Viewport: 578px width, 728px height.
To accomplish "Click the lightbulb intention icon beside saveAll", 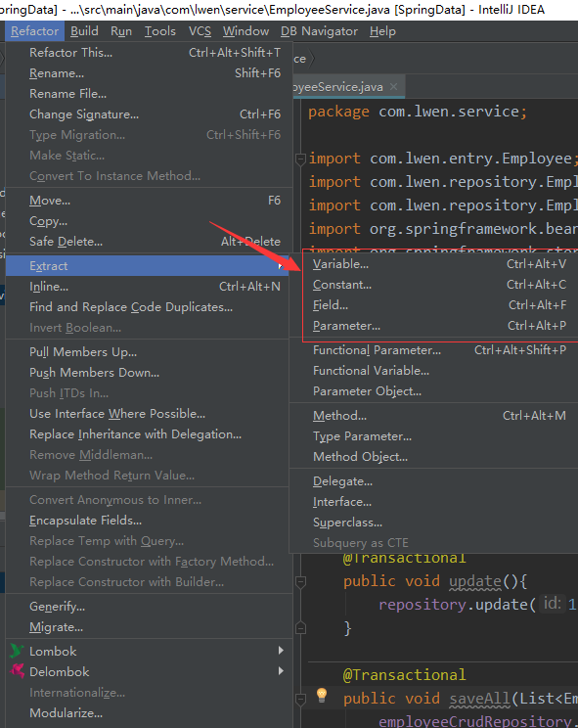I will click(322, 695).
